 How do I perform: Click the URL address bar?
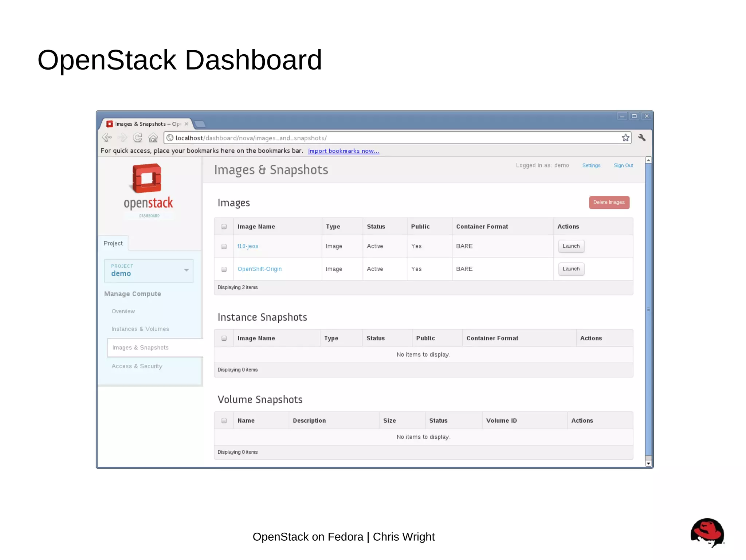click(397, 138)
